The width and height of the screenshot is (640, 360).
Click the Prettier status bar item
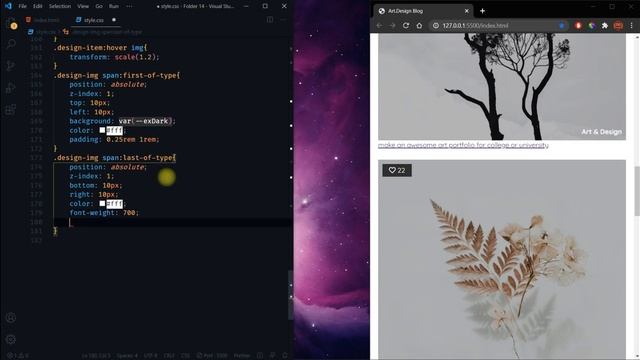tap(242, 356)
